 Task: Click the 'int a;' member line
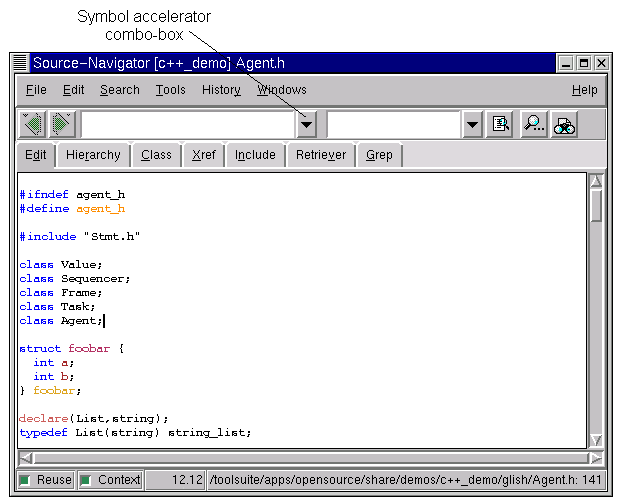(54, 363)
